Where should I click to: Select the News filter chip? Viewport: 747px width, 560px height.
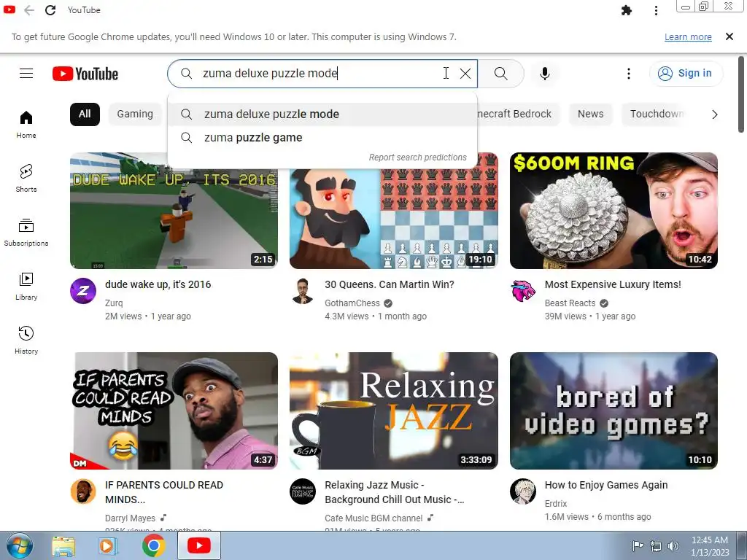(590, 114)
